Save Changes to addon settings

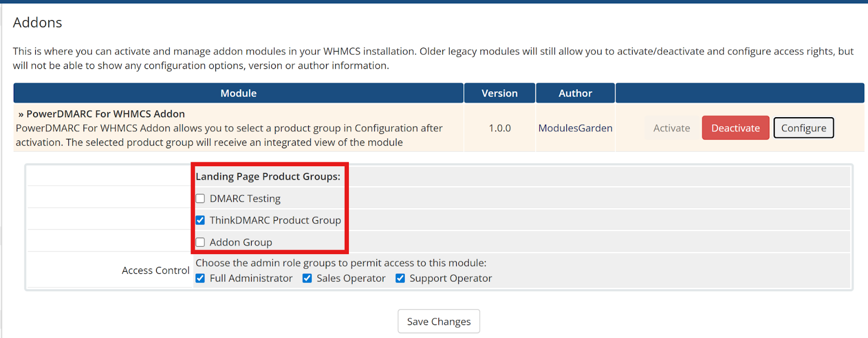[439, 321]
